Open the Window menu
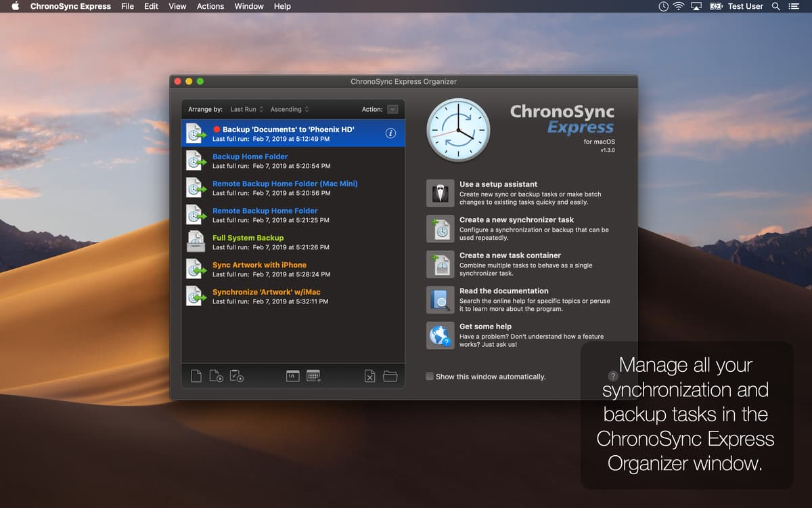This screenshot has width=812, height=508. pos(248,6)
